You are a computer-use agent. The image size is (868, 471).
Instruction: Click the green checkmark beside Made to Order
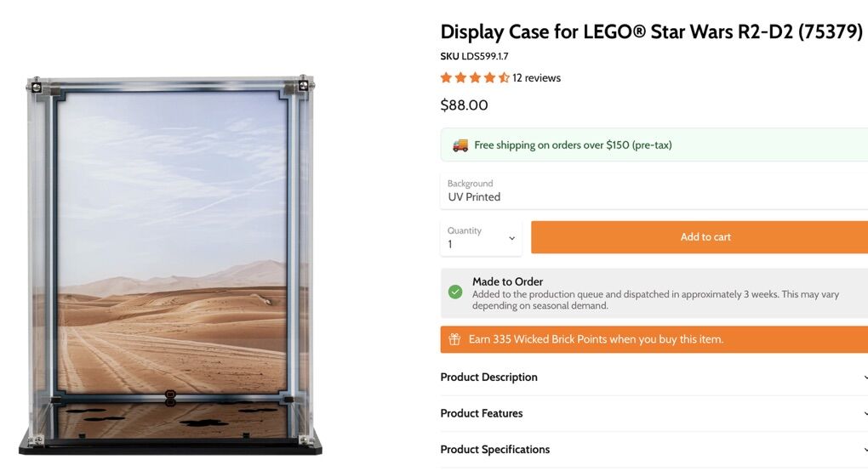pyautogui.click(x=456, y=292)
